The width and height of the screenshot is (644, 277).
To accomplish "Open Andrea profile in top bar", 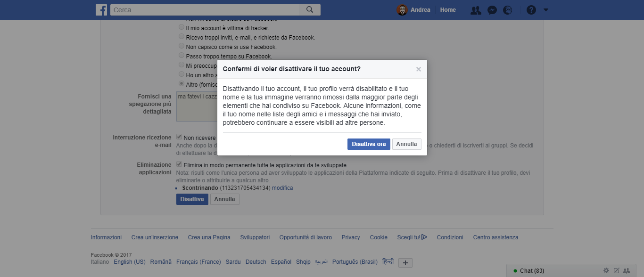I will 413,10.
